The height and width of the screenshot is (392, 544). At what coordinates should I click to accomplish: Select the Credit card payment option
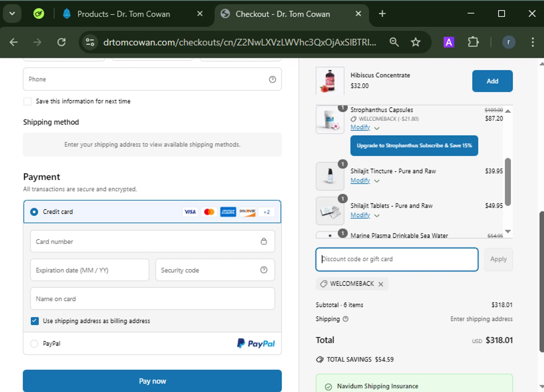click(x=34, y=212)
